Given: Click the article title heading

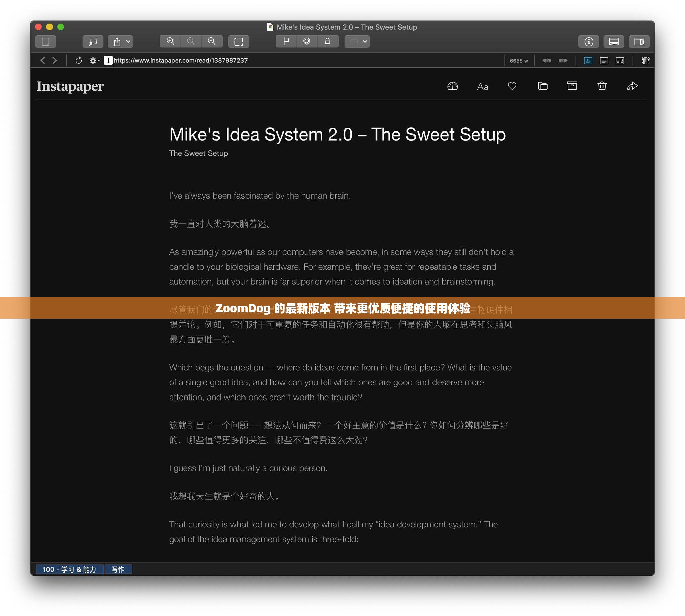Looking at the screenshot, I should (337, 135).
